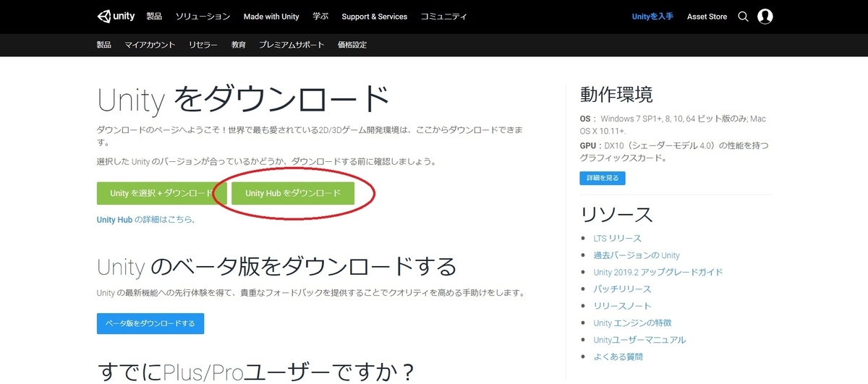Open the user profile avatar icon
Screen dimensions: 868x384
765,17
